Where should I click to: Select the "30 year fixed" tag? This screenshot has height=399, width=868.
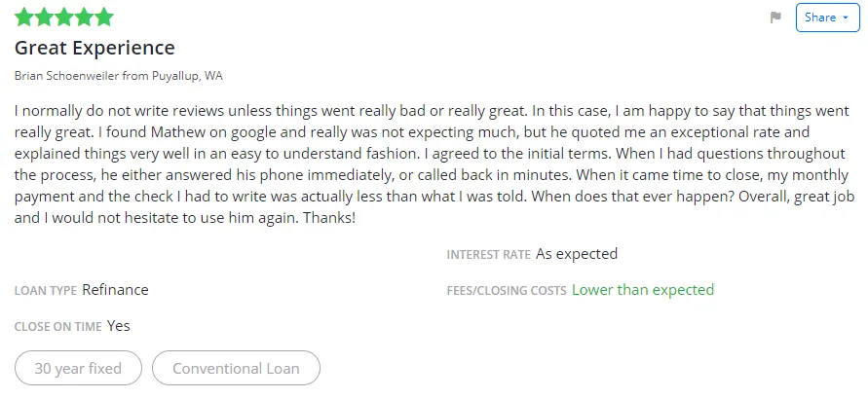(x=78, y=369)
